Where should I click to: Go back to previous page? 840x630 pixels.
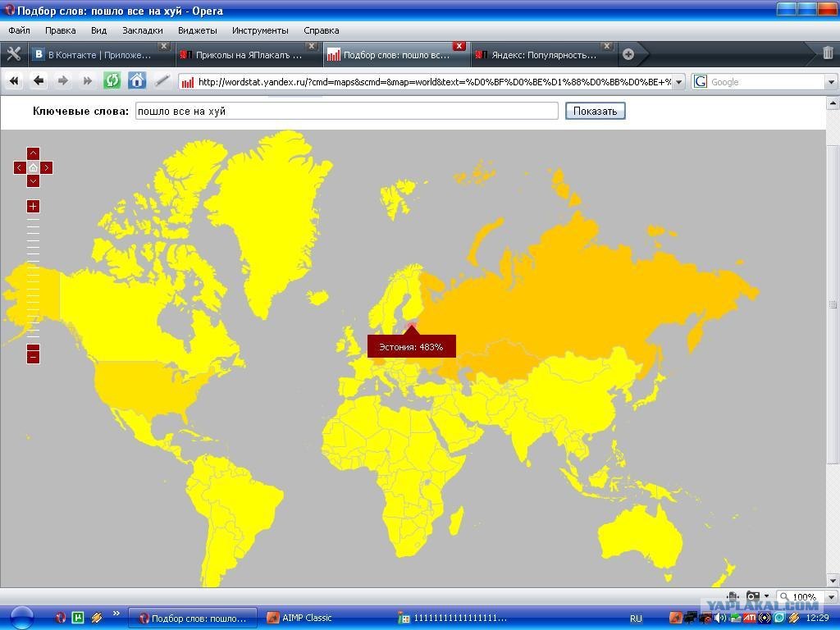click(x=39, y=81)
